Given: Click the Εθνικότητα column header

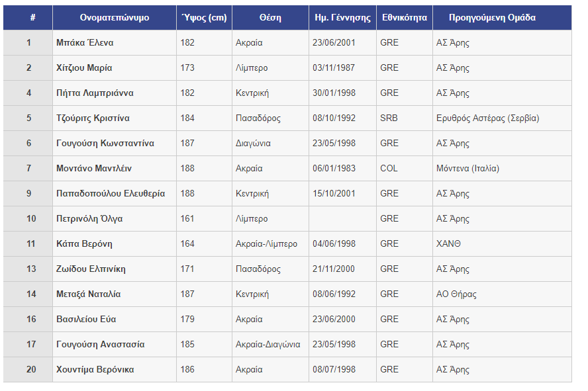Looking at the screenshot, I should (x=405, y=18).
